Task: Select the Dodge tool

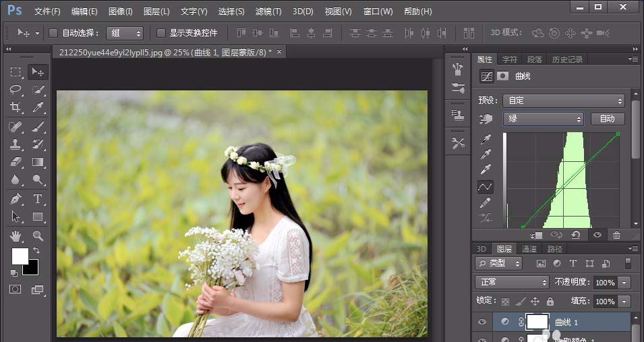Action: coord(38,179)
